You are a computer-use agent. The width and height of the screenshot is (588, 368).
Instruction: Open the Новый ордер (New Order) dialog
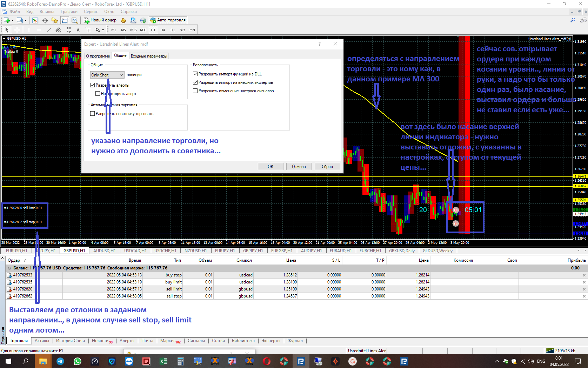pos(100,20)
